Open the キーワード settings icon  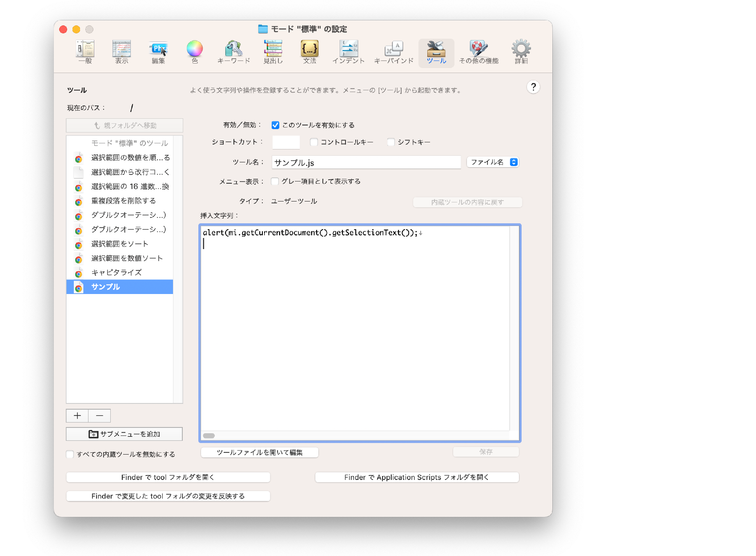(233, 49)
